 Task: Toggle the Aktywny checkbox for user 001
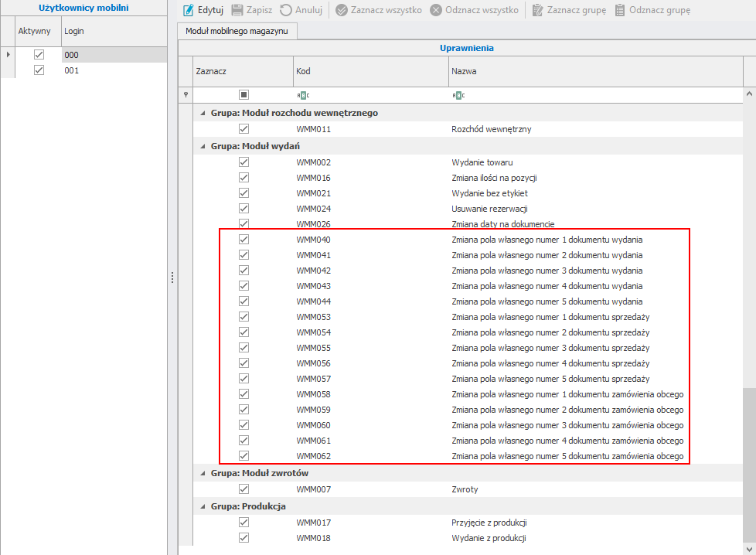39,70
